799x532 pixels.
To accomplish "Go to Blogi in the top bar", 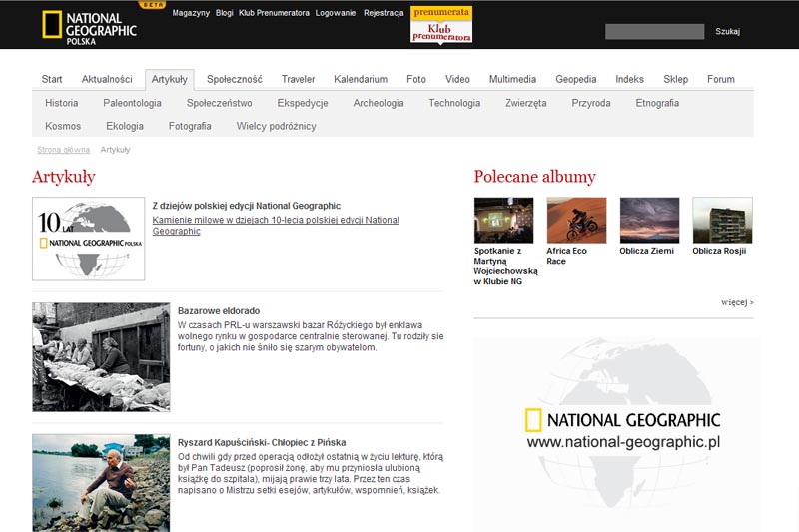I will coord(224,13).
